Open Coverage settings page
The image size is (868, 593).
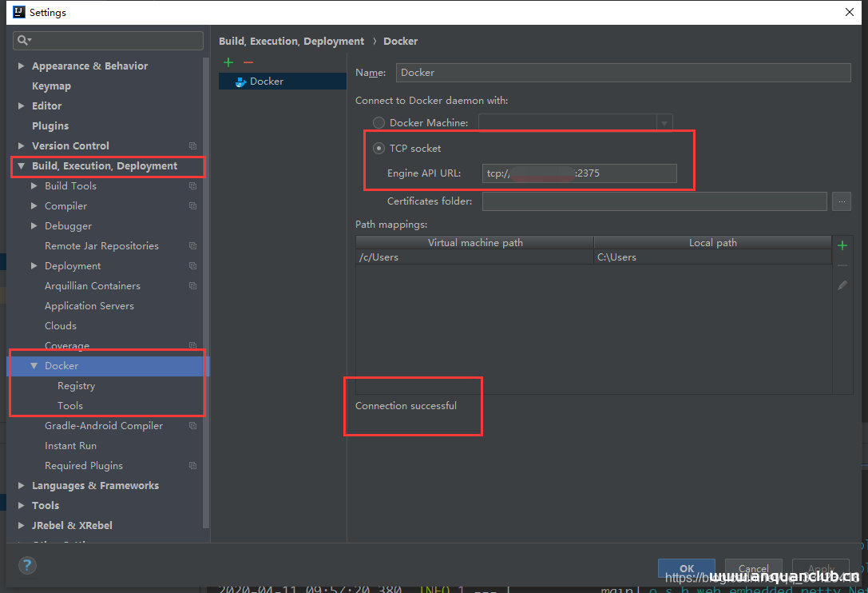(67, 345)
